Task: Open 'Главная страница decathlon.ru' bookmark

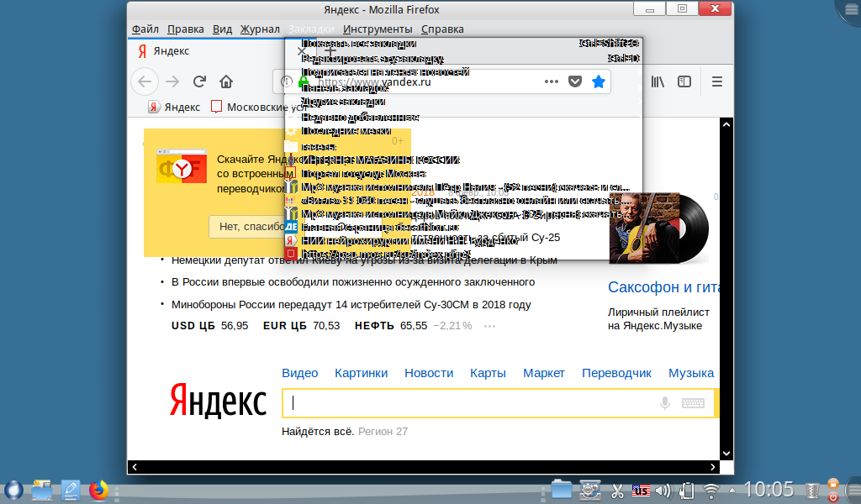Action: [463, 227]
